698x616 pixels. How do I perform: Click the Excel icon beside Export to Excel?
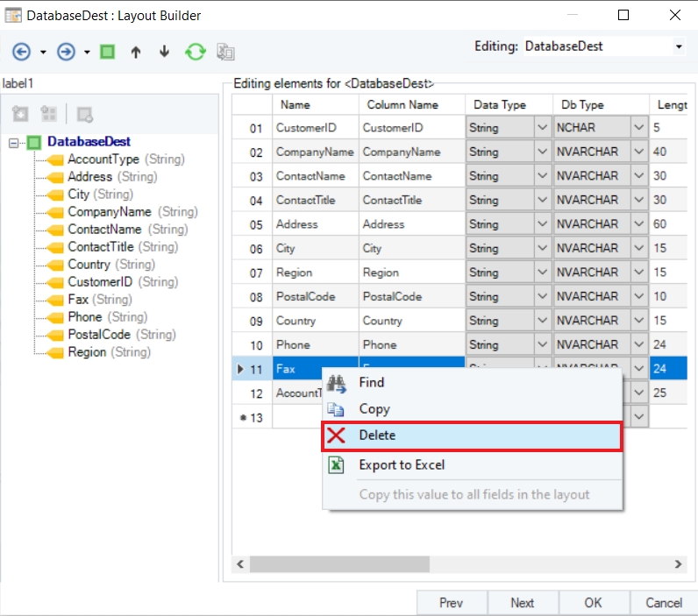pyautogui.click(x=336, y=465)
